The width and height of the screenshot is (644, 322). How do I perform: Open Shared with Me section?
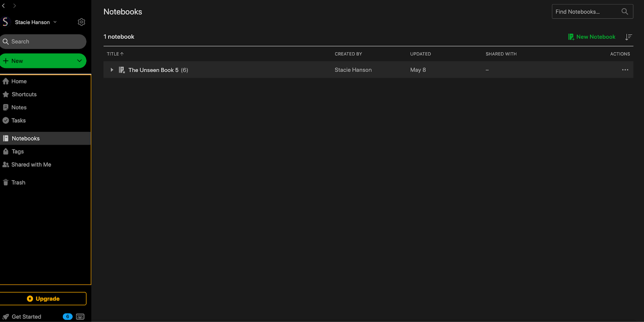tap(45, 164)
